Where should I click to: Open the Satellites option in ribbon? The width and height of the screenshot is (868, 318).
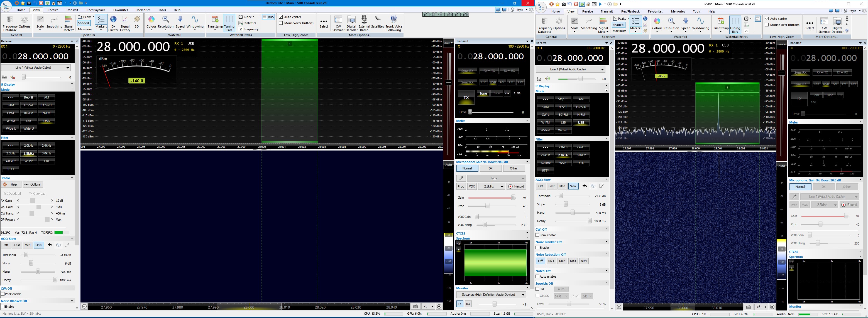[377, 21]
